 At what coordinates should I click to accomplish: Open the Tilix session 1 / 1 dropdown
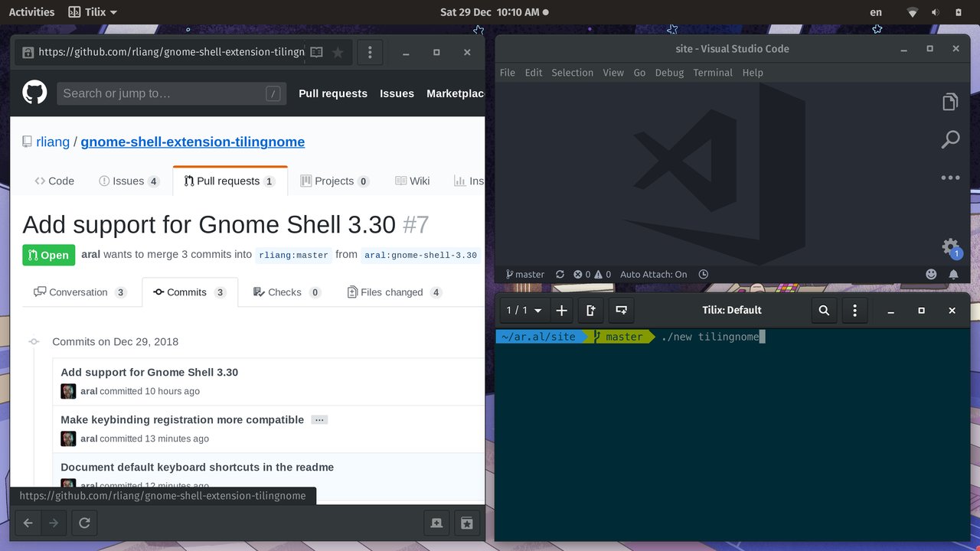click(x=524, y=310)
